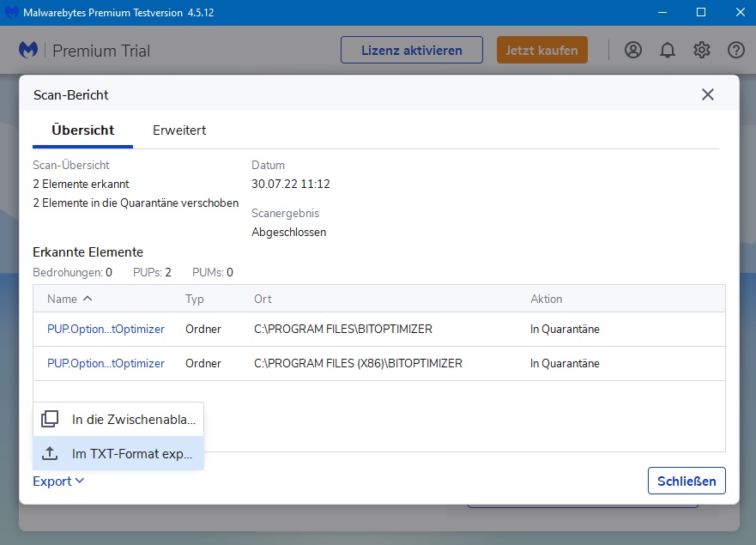Open the notifications bell
The image size is (756, 545).
click(668, 50)
